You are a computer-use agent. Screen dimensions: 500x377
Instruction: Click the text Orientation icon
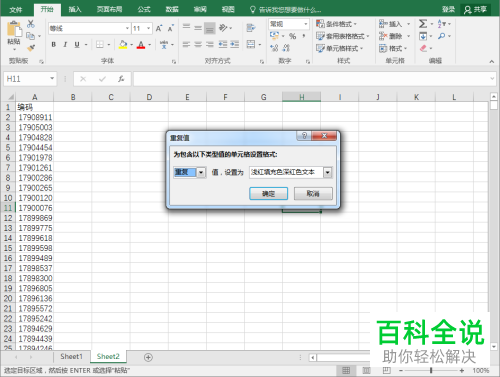223,28
